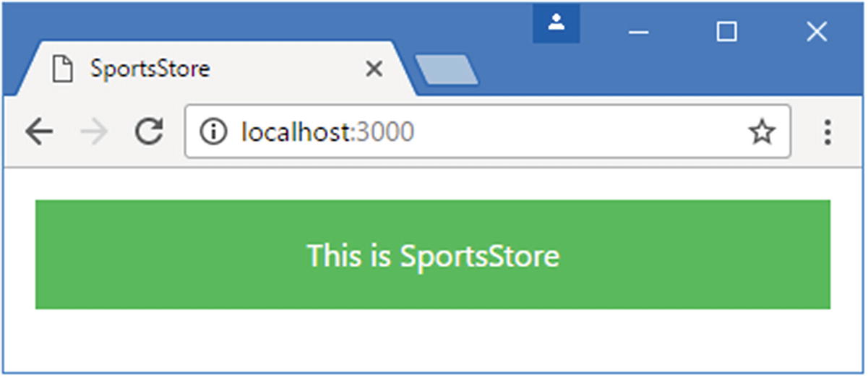The image size is (868, 378).
Task: Minimize the browser window
Action: (x=639, y=32)
